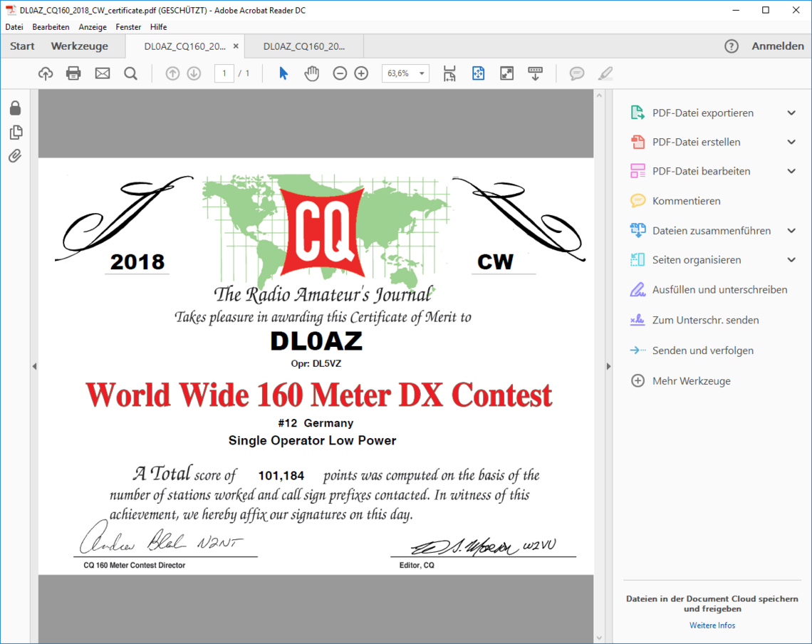Open the security lock panel
812x644 pixels.
coord(16,108)
